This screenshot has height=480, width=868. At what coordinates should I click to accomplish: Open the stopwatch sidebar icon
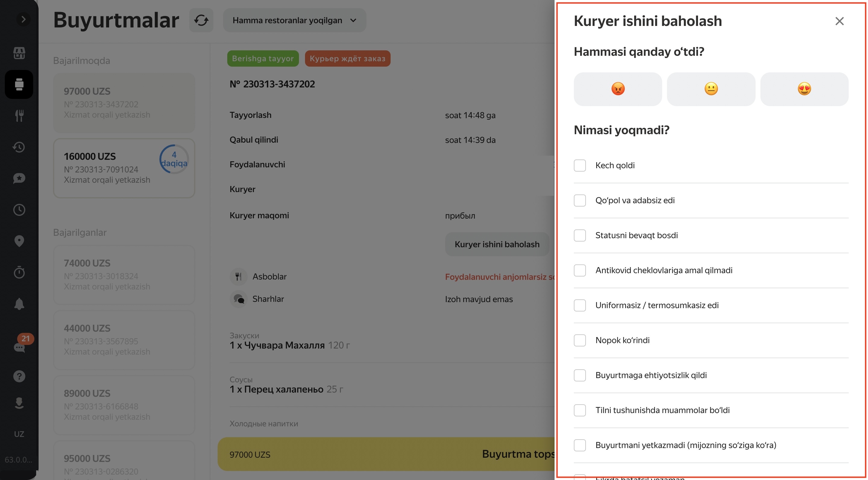pyautogui.click(x=19, y=272)
